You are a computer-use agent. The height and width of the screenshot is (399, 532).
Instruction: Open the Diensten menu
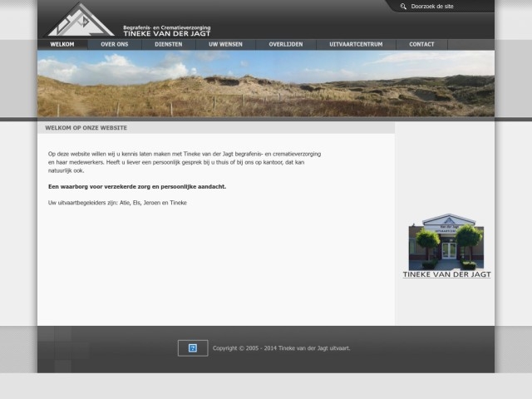[x=168, y=44]
